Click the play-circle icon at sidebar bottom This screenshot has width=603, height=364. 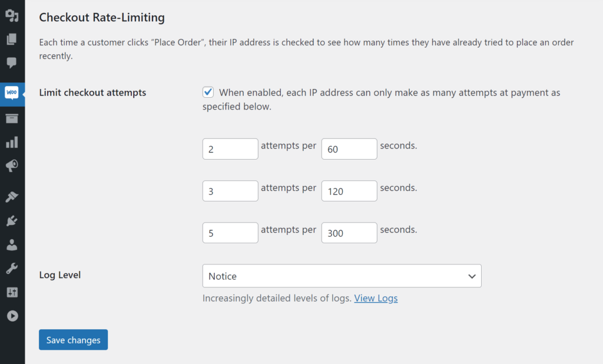(12, 316)
